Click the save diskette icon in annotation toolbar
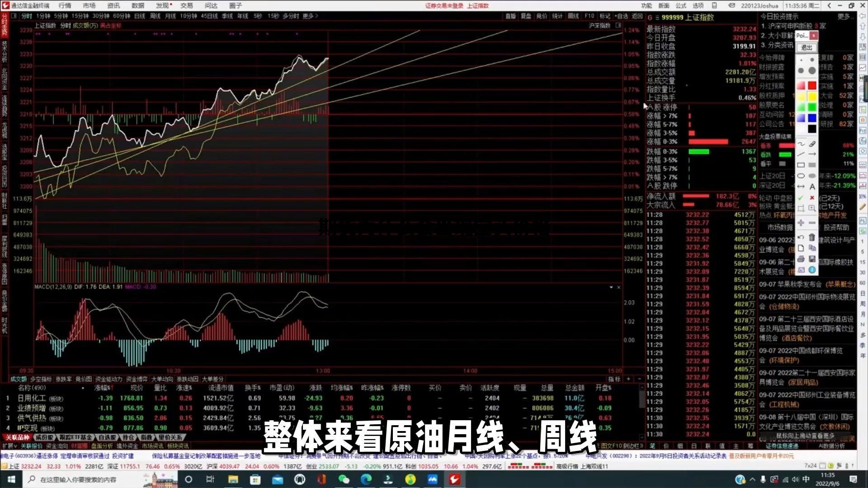 click(x=812, y=258)
